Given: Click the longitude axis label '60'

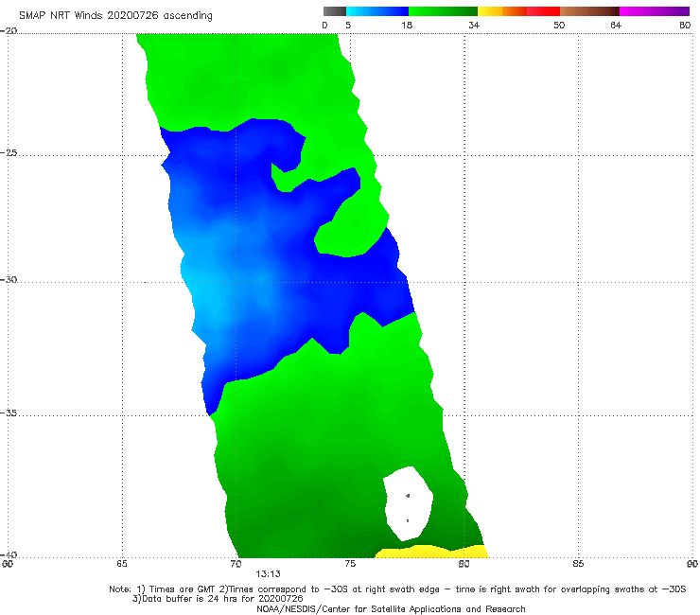Looking at the screenshot, I should coord(8,564).
